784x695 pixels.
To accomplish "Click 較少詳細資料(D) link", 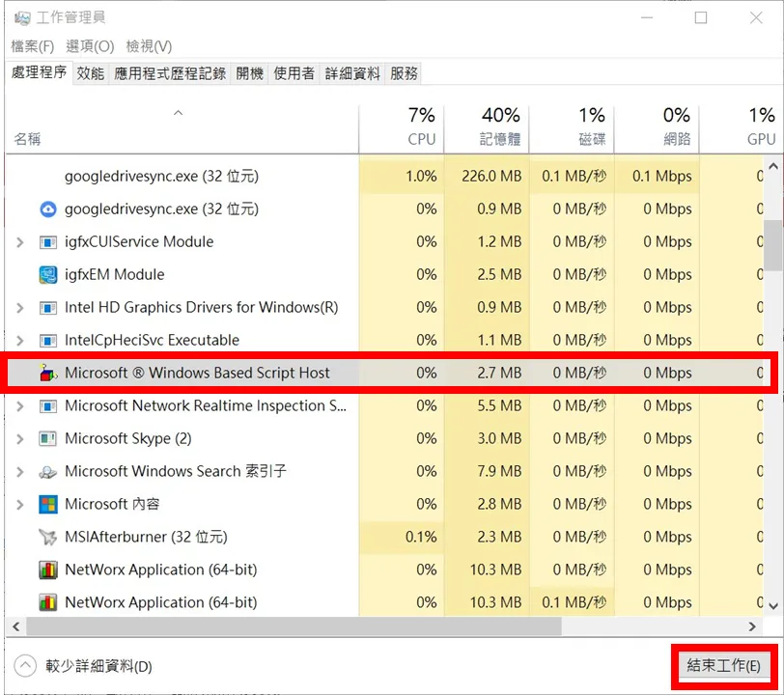I will point(98,666).
